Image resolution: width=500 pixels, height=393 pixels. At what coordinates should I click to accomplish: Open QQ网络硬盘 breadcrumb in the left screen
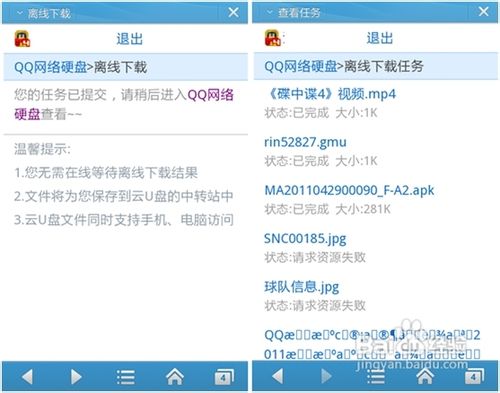tap(50, 67)
